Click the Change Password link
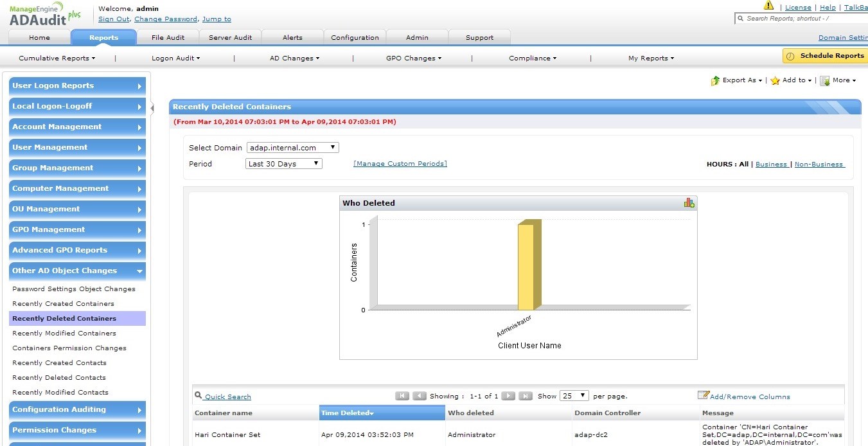 (166, 19)
